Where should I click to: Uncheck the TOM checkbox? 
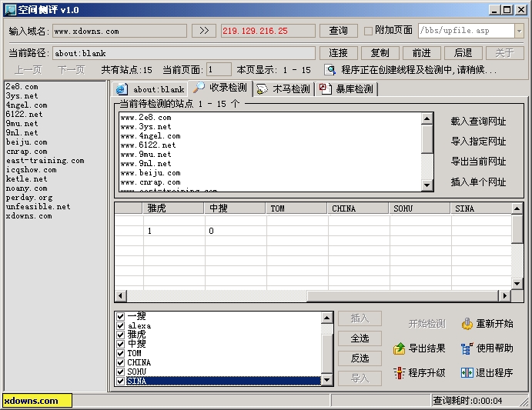point(120,353)
